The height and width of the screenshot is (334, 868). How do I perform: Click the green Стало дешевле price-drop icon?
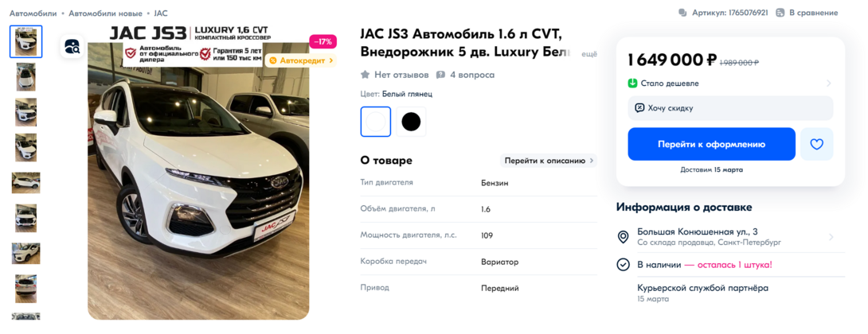(x=633, y=83)
